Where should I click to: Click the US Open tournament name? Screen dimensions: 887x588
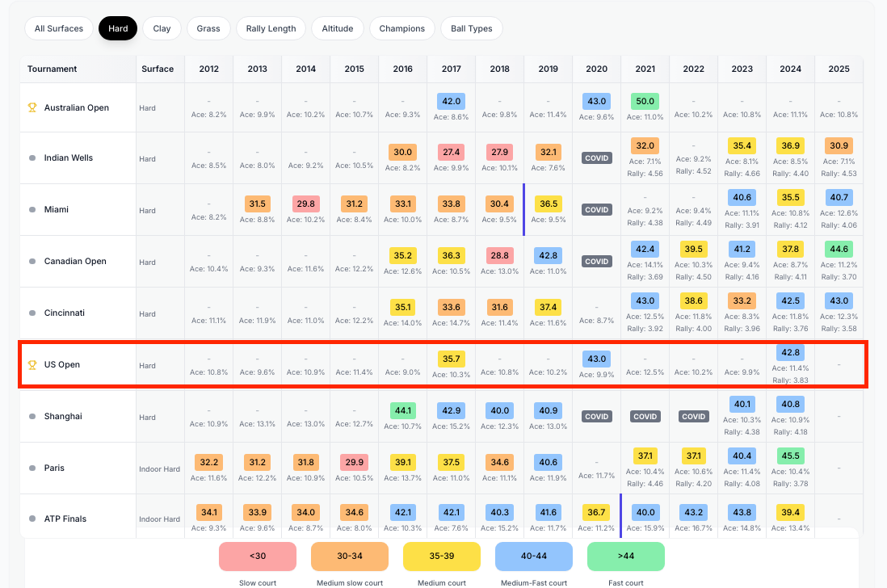coord(61,365)
